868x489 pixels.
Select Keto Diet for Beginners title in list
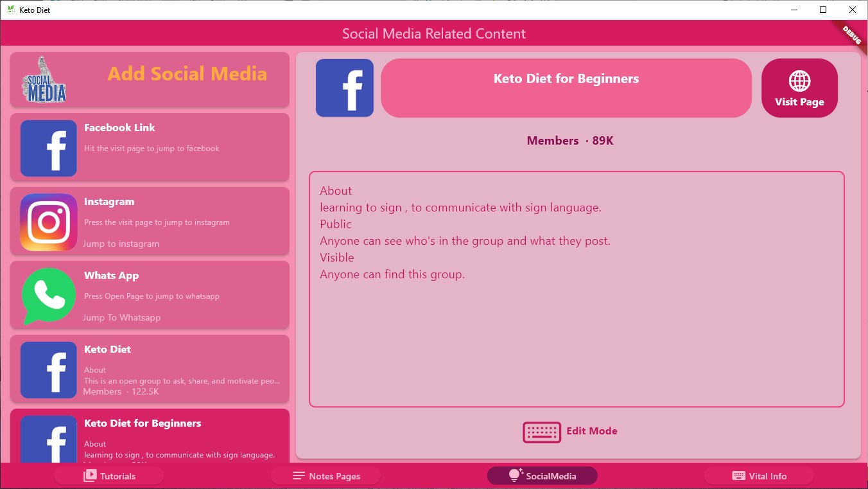click(x=143, y=423)
